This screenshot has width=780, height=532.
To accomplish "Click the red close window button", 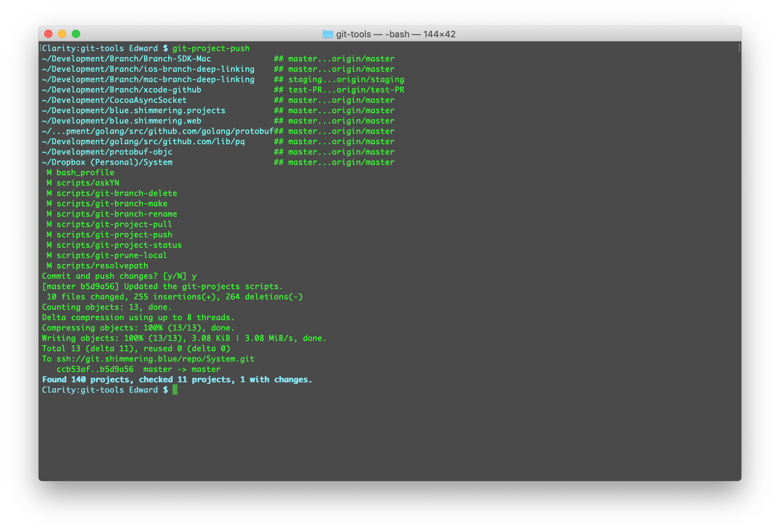I will [48, 34].
